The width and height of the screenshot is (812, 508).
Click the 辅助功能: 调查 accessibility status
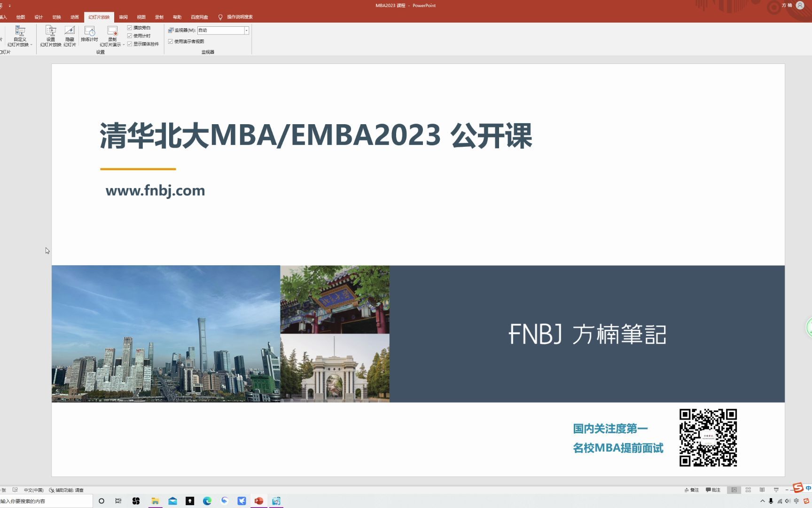point(66,490)
